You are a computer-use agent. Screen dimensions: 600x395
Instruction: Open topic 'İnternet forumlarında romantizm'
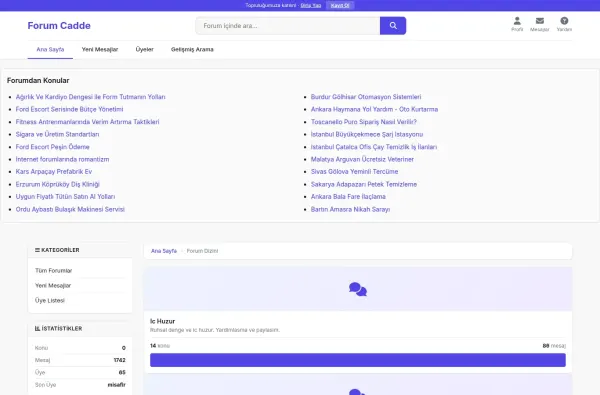point(62,159)
